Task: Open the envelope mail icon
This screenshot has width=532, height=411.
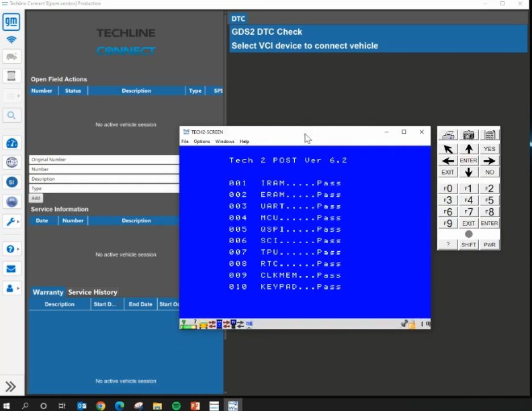Action: pos(11,269)
